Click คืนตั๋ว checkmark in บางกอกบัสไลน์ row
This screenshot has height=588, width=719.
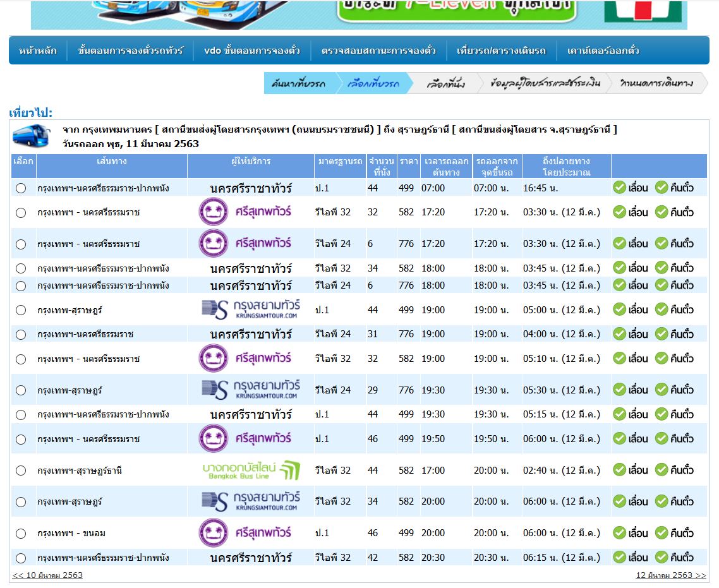[662, 470]
